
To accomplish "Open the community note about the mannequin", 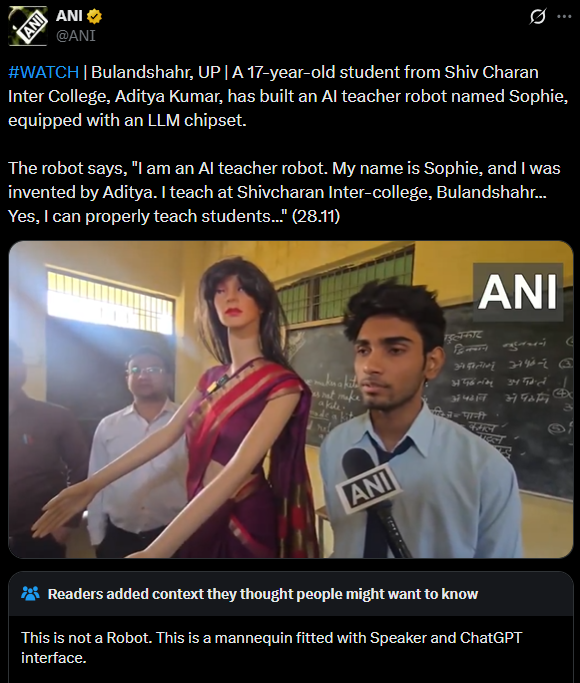I will 271,648.
